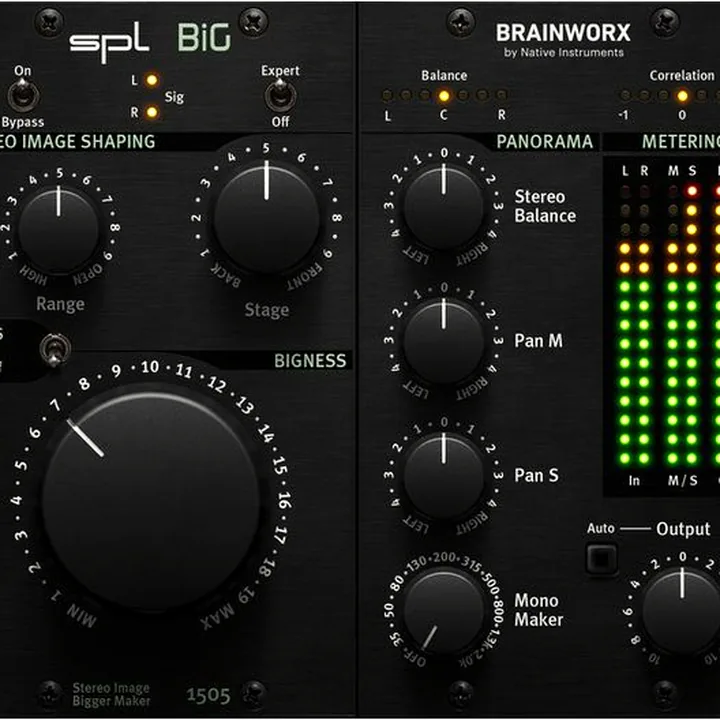Click the lit center Balance LED
The height and width of the screenshot is (720, 720).
click(x=444, y=96)
